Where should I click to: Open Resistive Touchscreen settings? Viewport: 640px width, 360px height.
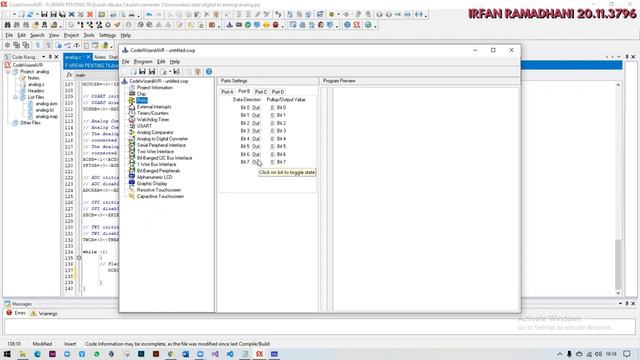159,190
